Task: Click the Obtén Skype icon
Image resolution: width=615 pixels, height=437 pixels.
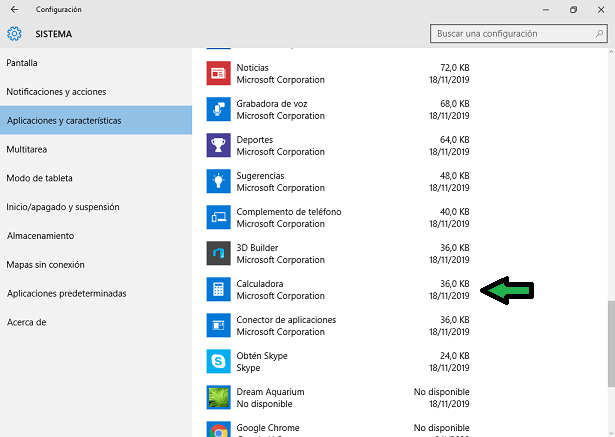Action: click(x=218, y=361)
